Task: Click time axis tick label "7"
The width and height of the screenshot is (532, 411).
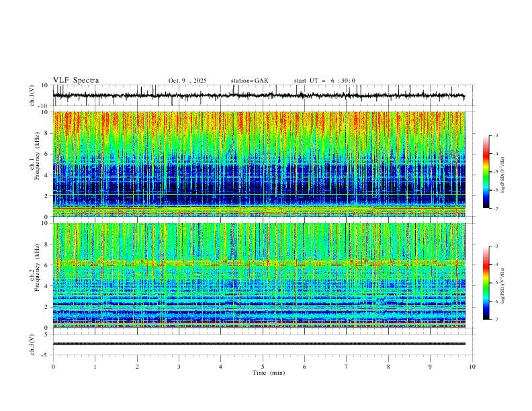Action: (x=347, y=367)
